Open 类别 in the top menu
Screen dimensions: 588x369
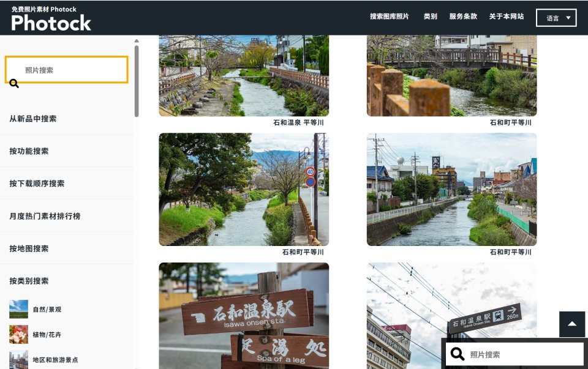click(x=430, y=17)
